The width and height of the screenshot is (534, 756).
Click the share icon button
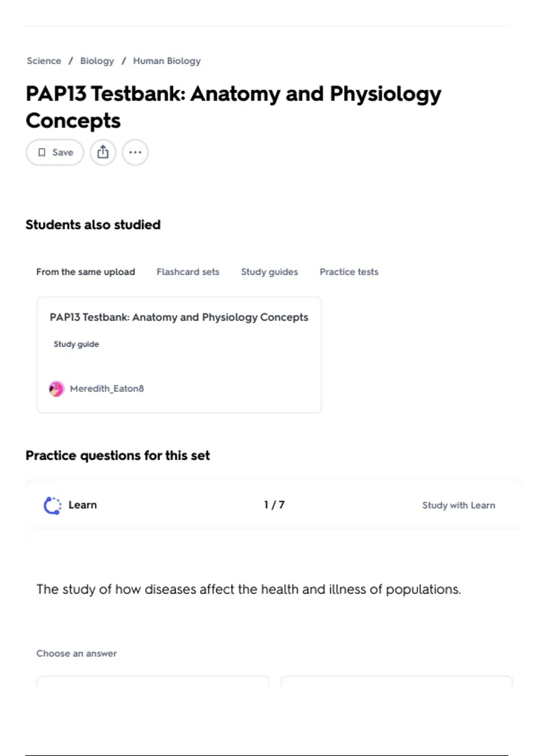(x=103, y=152)
